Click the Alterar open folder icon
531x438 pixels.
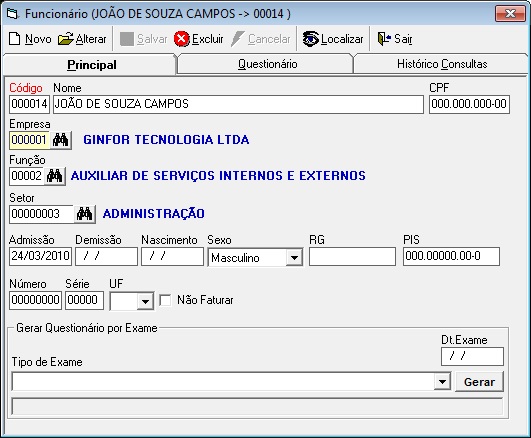[x=66, y=39]
